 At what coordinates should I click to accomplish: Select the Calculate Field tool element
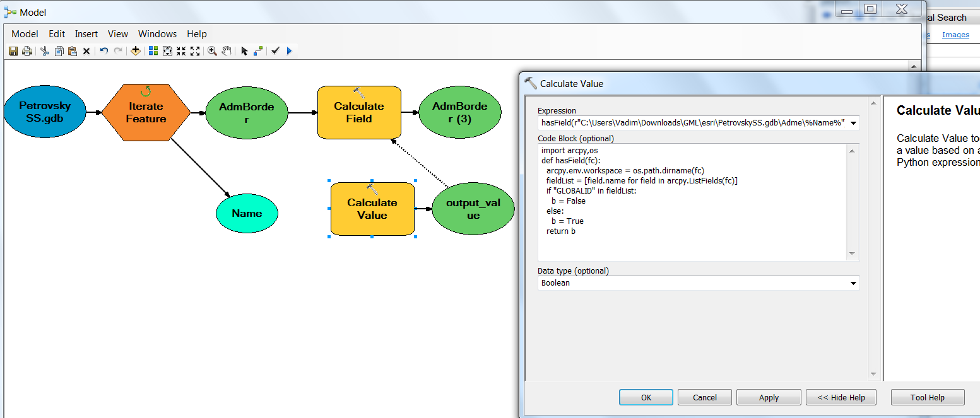click(x=359, y=112)
